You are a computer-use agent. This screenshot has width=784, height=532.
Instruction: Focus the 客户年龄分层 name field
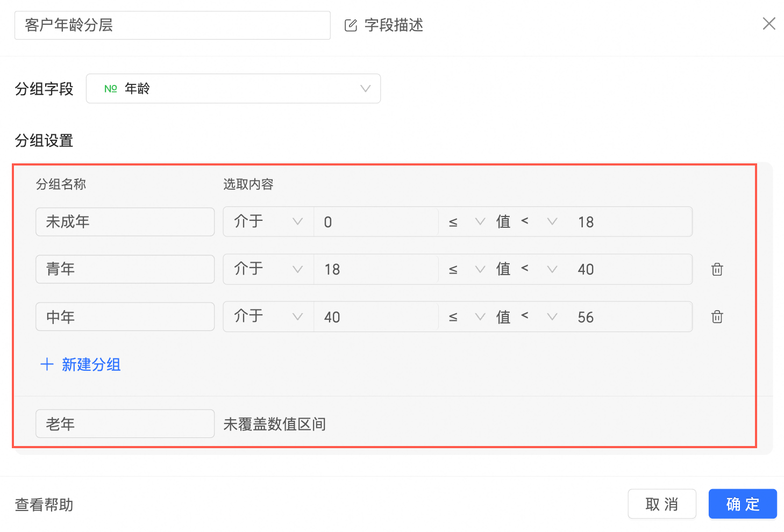pos(173,25)
